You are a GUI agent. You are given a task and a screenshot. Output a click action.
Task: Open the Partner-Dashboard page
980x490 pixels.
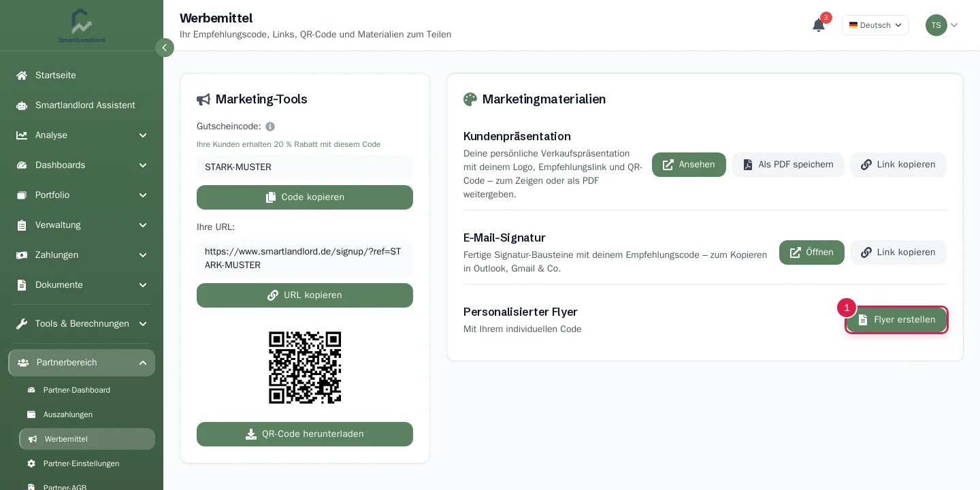pyautogui.click(x=87, y=390)
